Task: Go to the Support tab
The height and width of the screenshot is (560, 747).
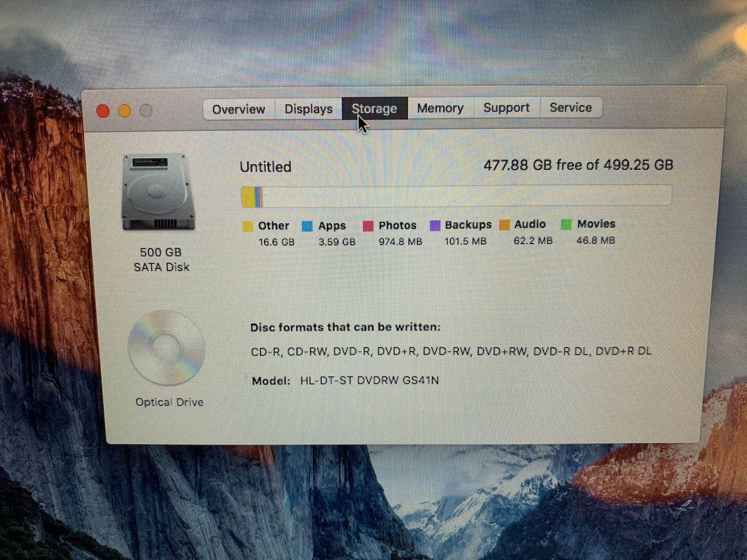Action: pos(506,107)
